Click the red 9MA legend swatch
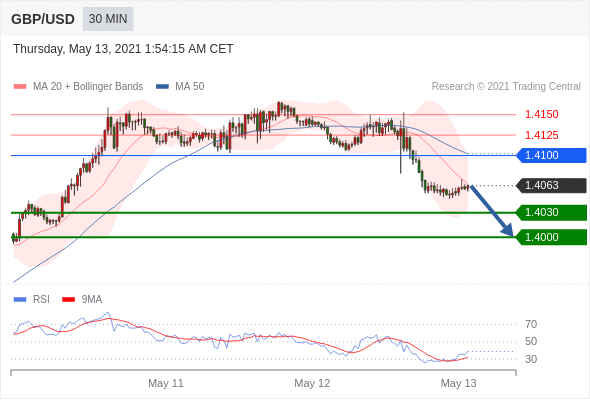590x400 pixels. 68,300
